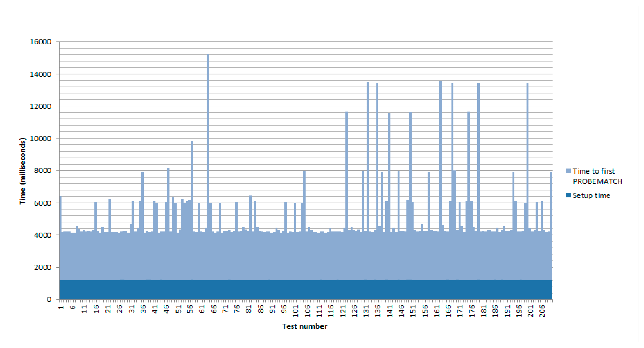
Task: Click the 'Test number' axis title
Action: (x=305, y=326)
